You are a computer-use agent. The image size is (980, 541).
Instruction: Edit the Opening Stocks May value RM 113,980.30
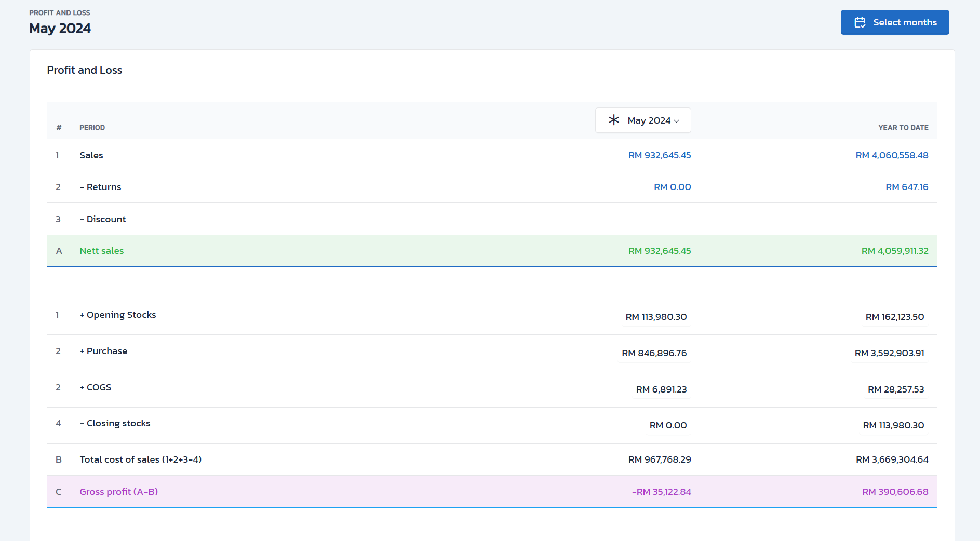pyautogui.click(x=655, y=317)
